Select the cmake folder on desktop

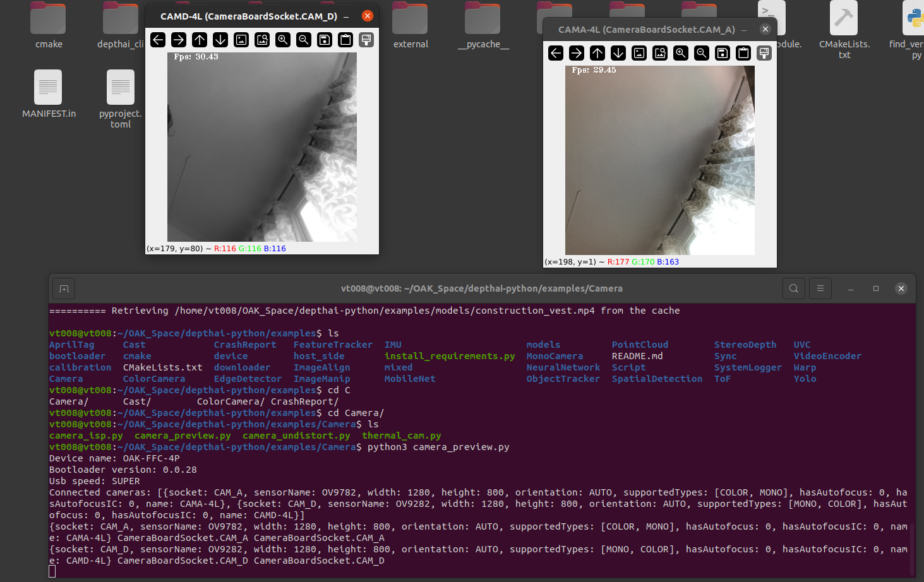point(49,25)
